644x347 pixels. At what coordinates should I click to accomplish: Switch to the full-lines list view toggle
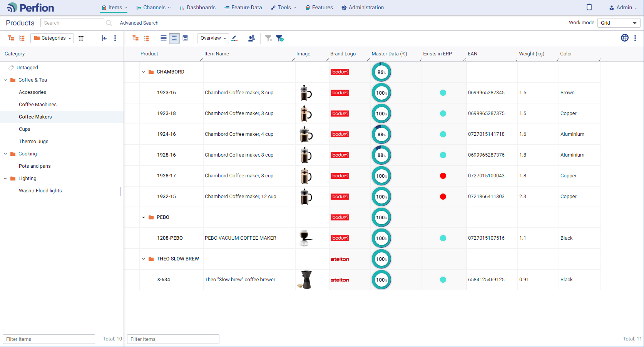click(164, 38)
